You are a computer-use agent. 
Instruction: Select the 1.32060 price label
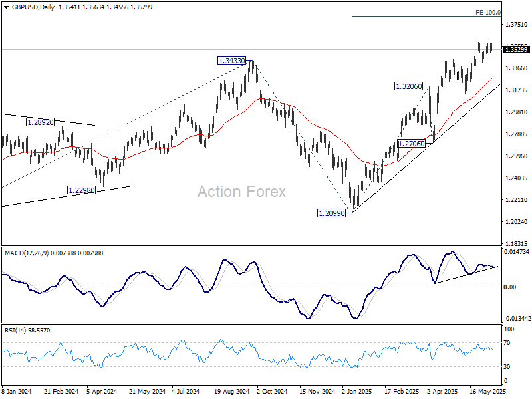[409, 86]
